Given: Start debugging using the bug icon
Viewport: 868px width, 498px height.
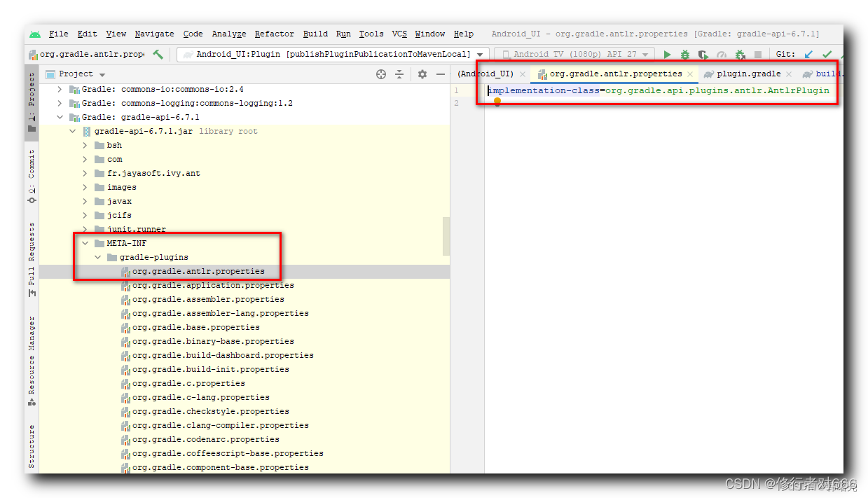Looking at the screenshot, I should click(x=686, y=54).
